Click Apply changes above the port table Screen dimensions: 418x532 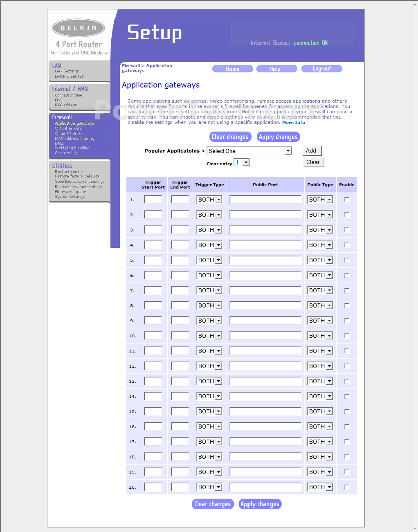278,137
